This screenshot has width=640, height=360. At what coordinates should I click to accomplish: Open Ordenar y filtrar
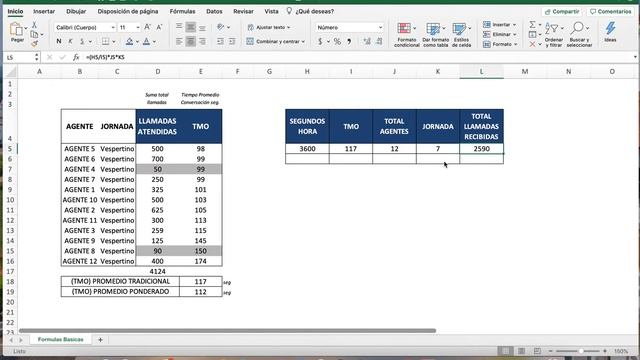(x=554, y=35)
